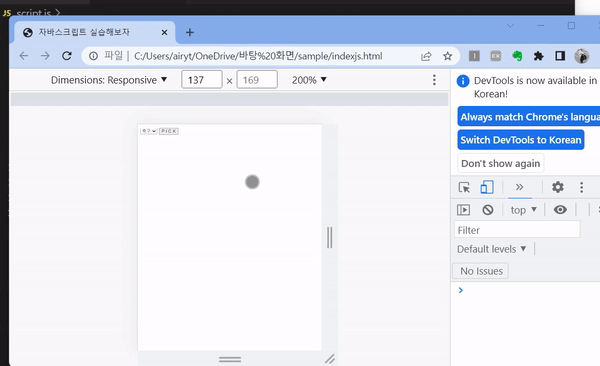View site info icon beside the URL

(93, 56)
